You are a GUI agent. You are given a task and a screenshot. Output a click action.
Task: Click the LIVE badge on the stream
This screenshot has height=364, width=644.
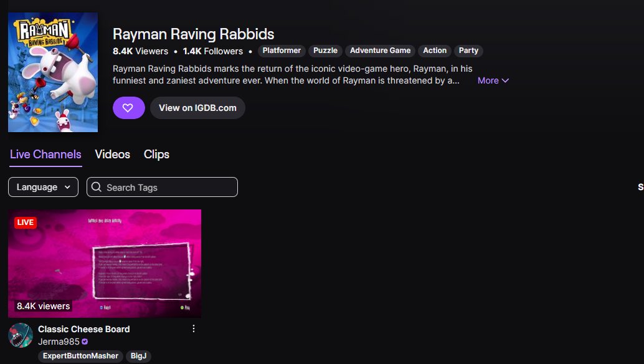tap(26, 223)
